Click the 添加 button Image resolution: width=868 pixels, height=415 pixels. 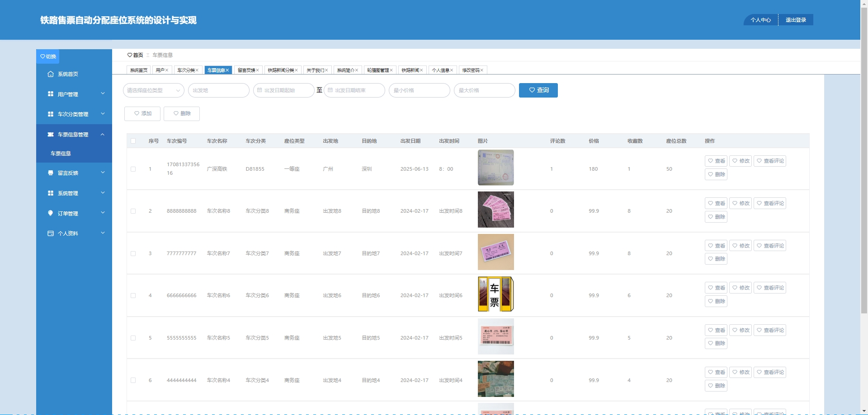(x=142, y=114)
